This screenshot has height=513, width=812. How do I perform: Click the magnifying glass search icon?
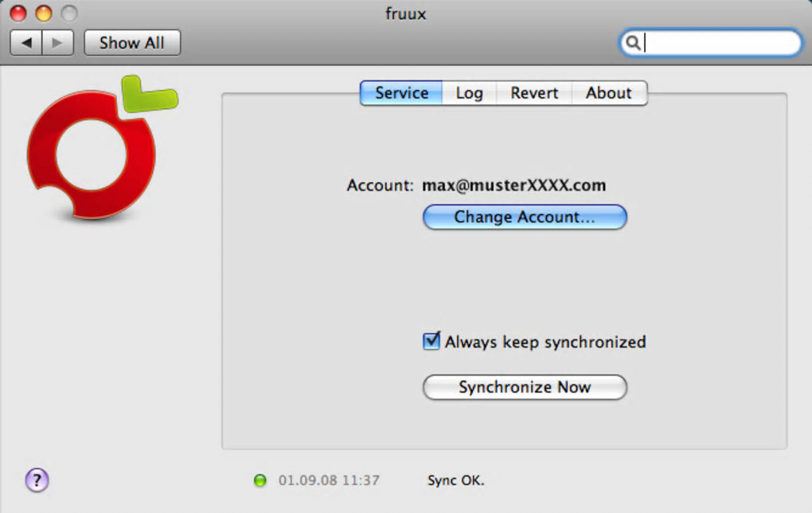[x=633, y=43]
